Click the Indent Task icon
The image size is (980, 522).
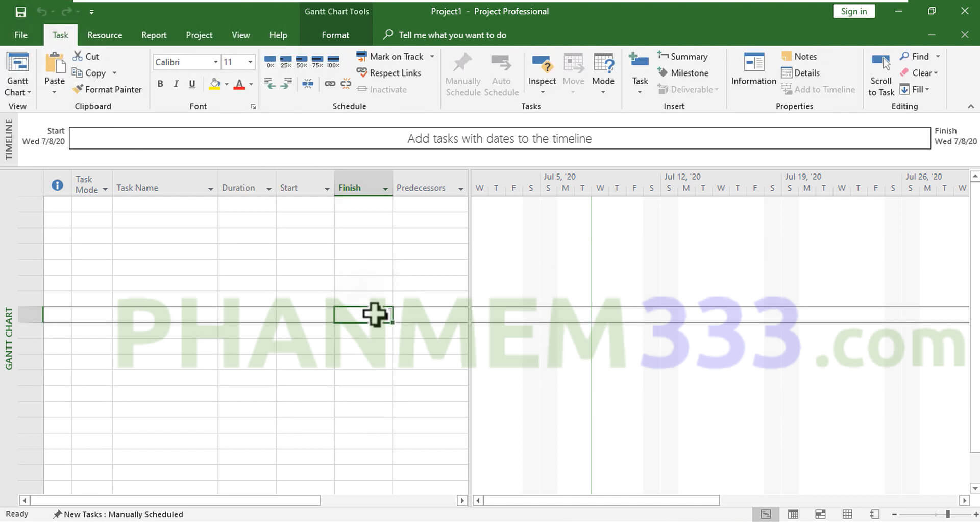(x=286, y=84)
